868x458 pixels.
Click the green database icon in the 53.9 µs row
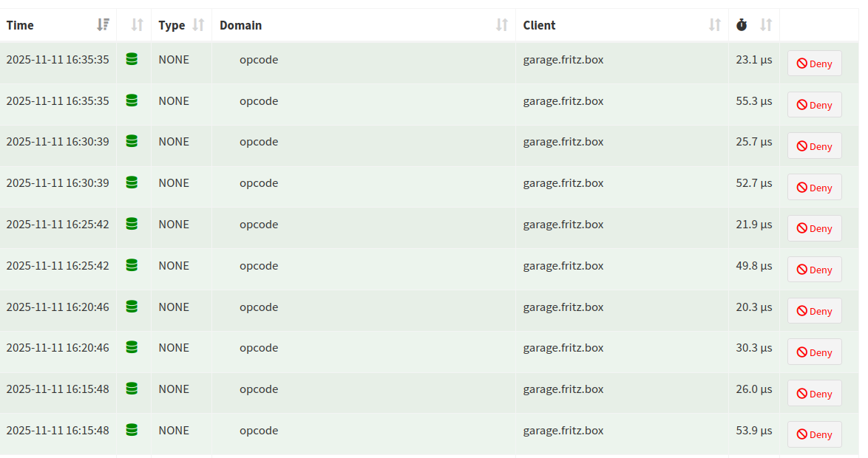pyautogui.click(x=132, y=430)
